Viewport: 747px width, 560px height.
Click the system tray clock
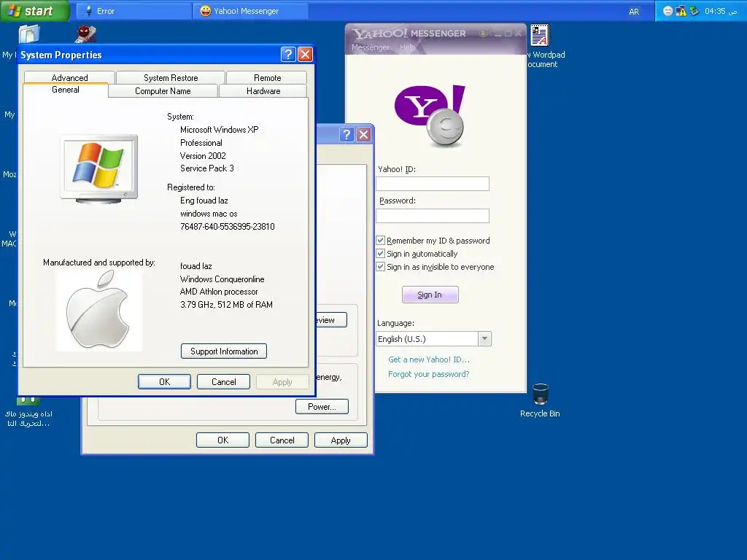[x=721, y=11]
